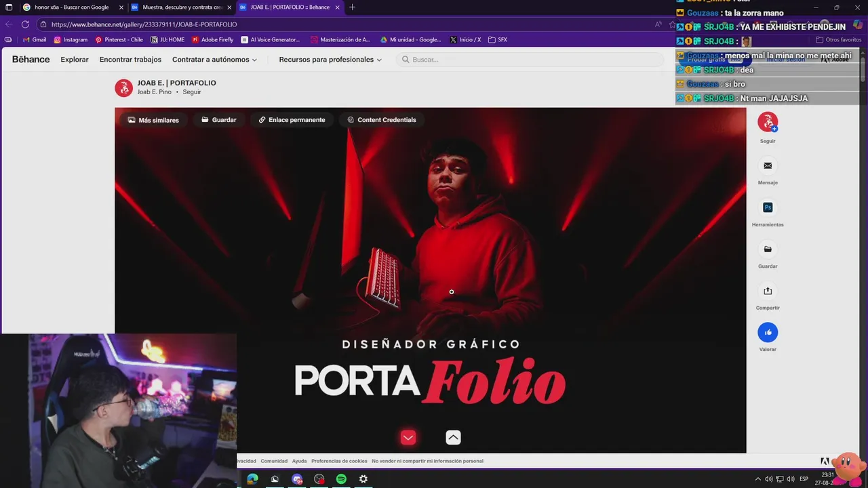Open the JU: HOME bookmark

[x=167, y=40]
